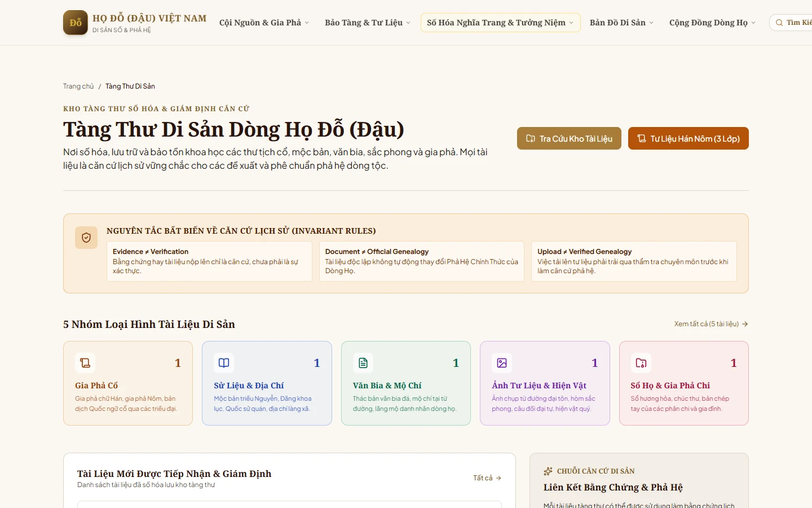Click the scroll icon in Tư Liệu Hán Nôm button
The width and height of the screenshot is (812, 508).
click(642, 138)
